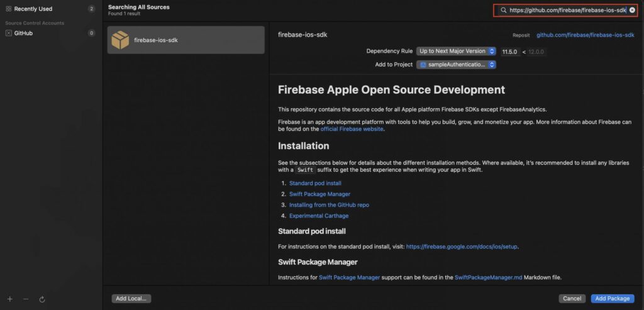Open the github.com/firebase/firebase-ios-sdk repository link
This screenshot has width=644, height=310.
586,35
